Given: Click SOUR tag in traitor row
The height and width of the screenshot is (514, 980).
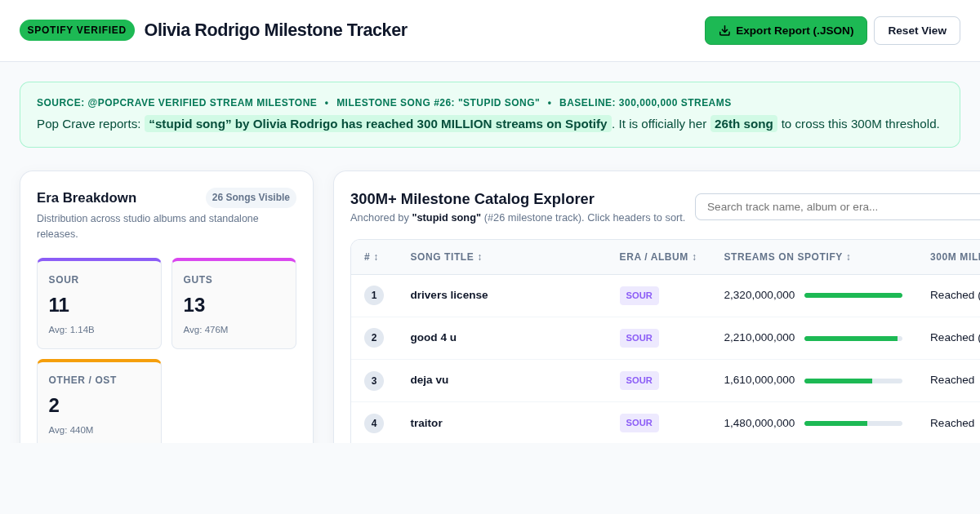Looking at the screenshot, I should tap(639, 423).
